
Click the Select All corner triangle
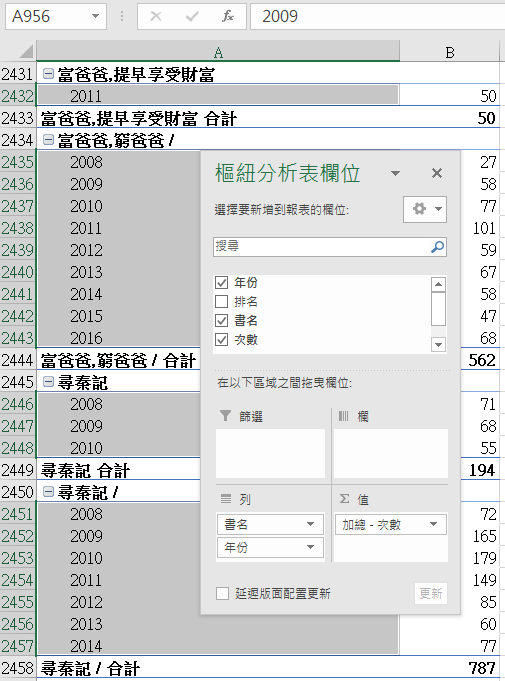pyautogui.click(x=26, y=51)
